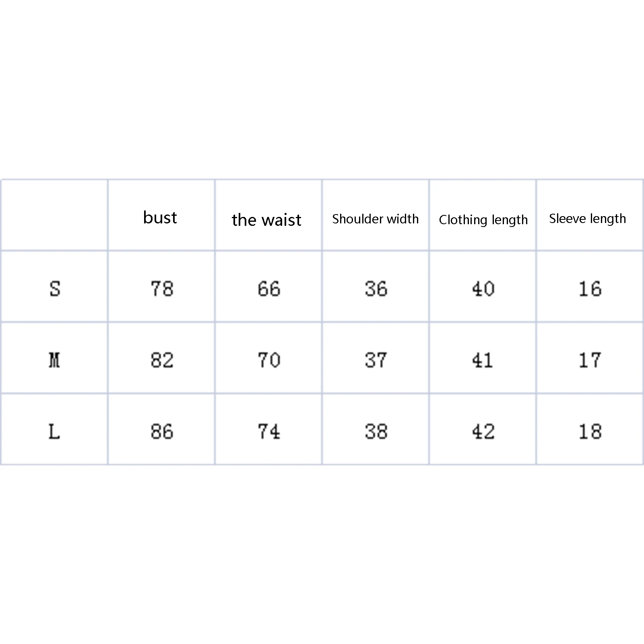The width and height of the screenshot is (644, 644).
Task: Click waist value 70 in M row
Action: click(x=269, y=360)
